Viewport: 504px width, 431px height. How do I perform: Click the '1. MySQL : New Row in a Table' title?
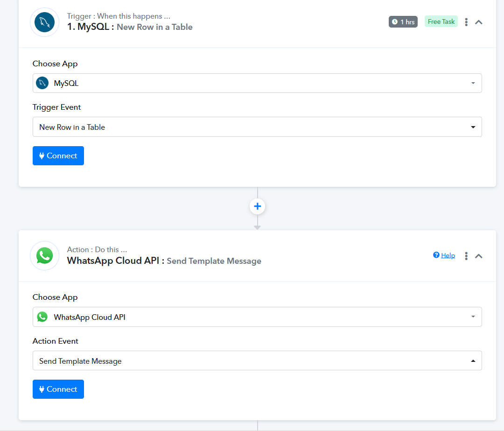130,27
